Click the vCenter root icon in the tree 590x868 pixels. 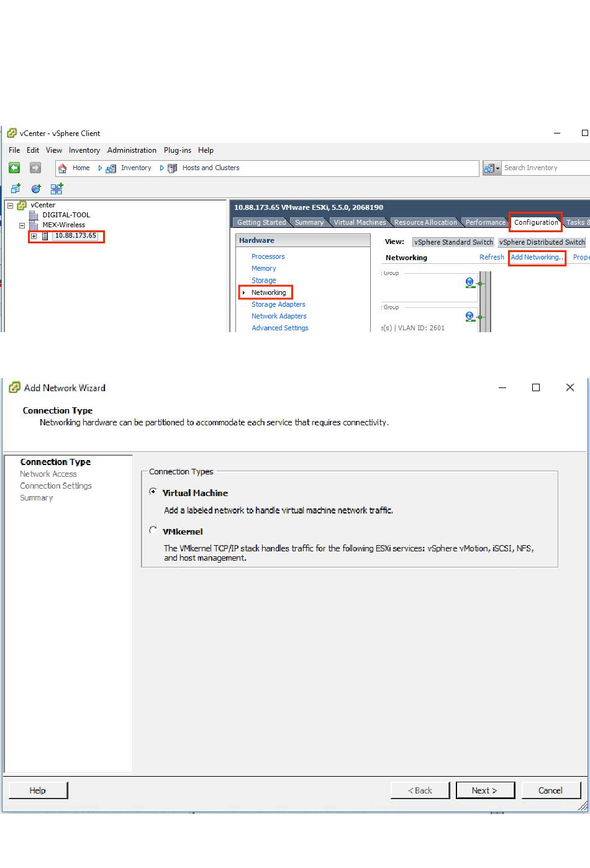[x=22, y=205]
